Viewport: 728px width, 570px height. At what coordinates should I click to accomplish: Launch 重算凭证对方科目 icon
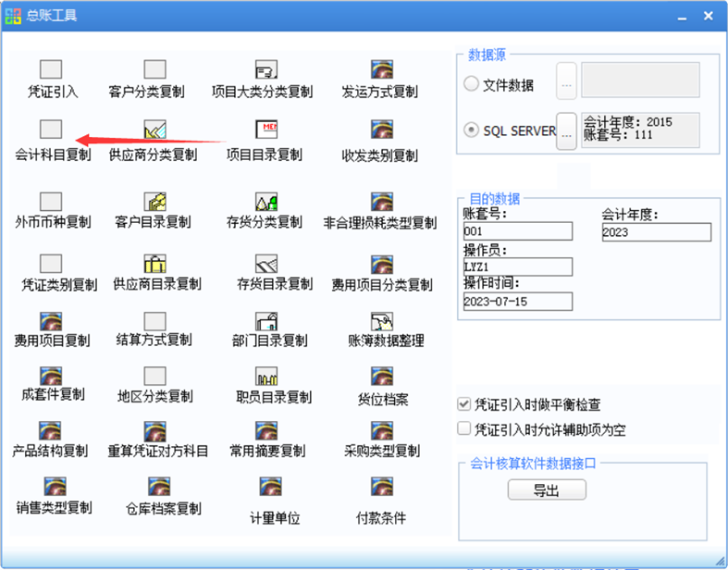(x=154, y=431)
